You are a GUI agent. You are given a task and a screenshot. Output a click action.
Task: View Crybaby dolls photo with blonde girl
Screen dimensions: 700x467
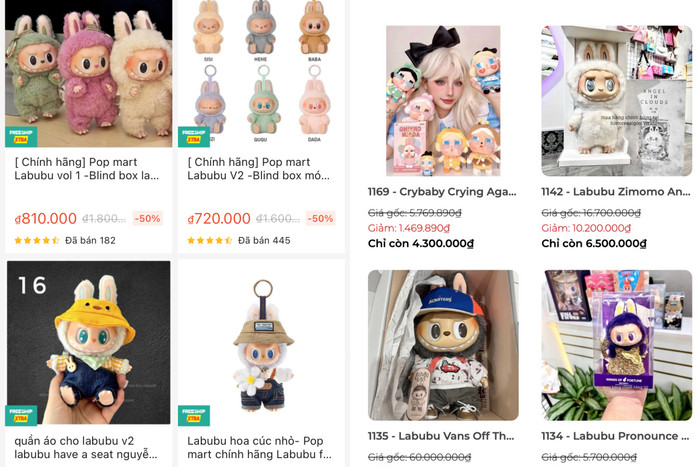point(443,101)
